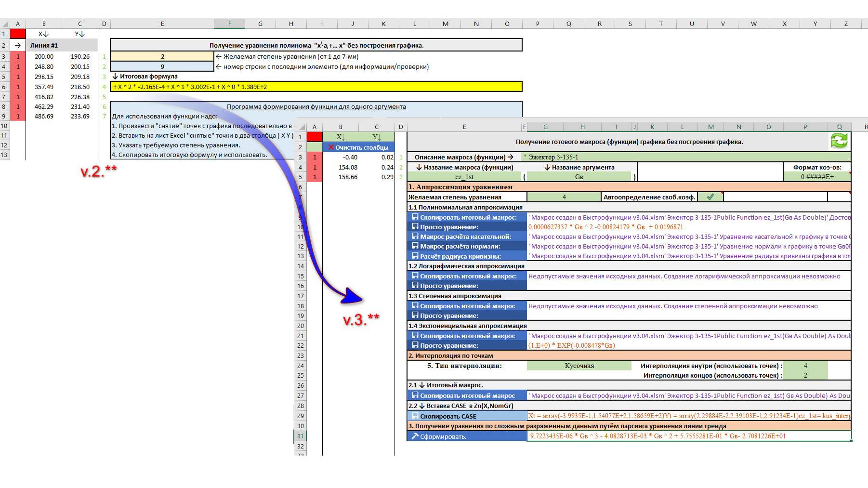Screen dimensions: 868x488
Task: Select the coefficient format cell '0.#####E+'
Action: [x=817, y=177]
